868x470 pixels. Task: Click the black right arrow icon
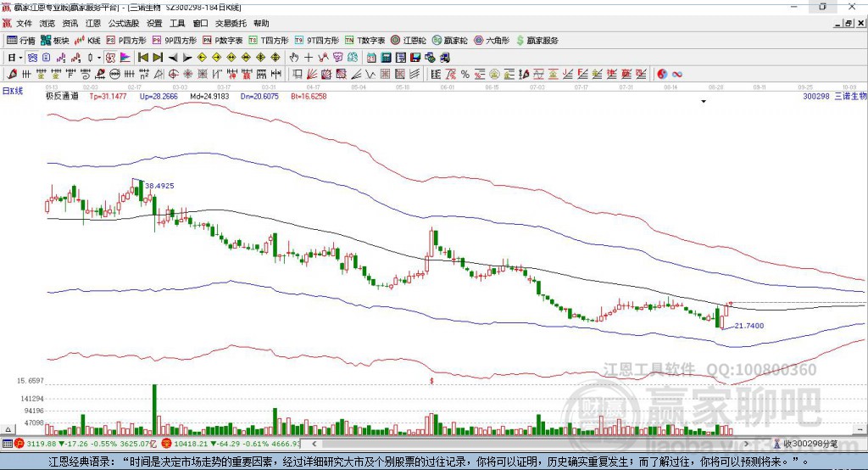tap(187, 57)
